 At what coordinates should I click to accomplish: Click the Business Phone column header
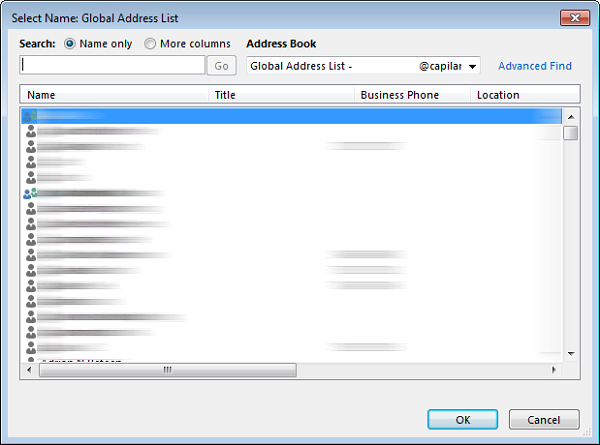coord(412,95)
